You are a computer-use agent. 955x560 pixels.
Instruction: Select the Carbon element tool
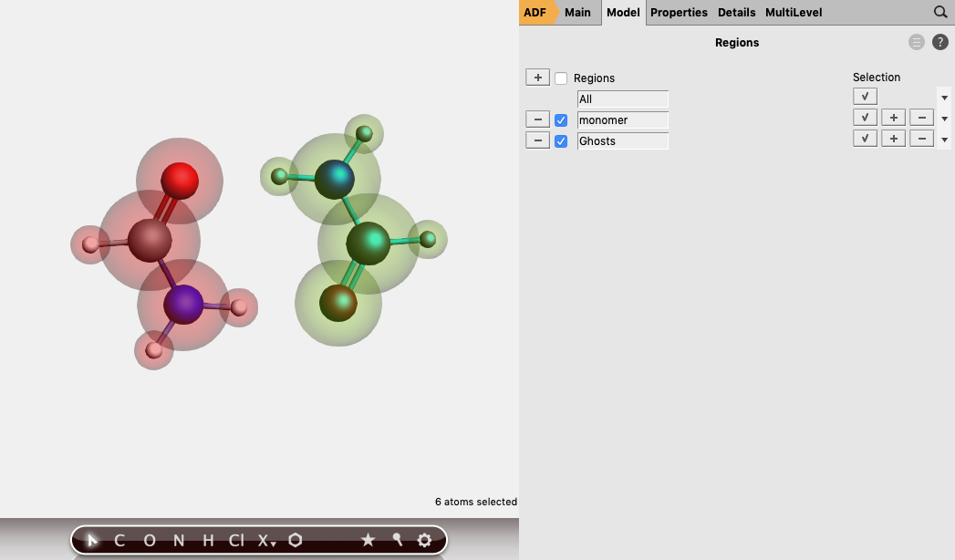[x=118, y=540]
